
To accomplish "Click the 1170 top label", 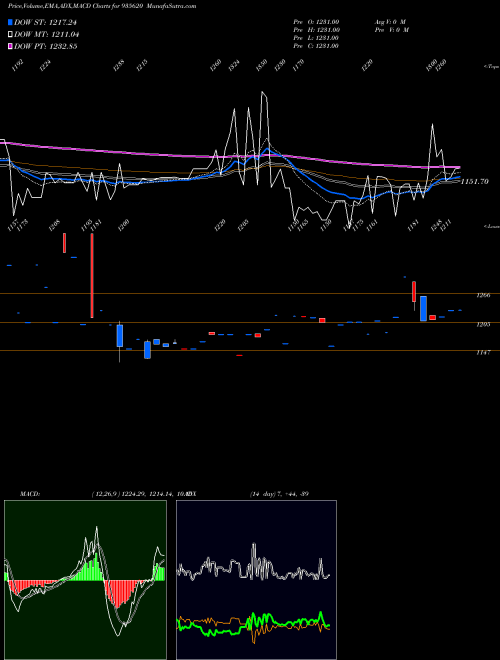I will (x=298, y=65).
